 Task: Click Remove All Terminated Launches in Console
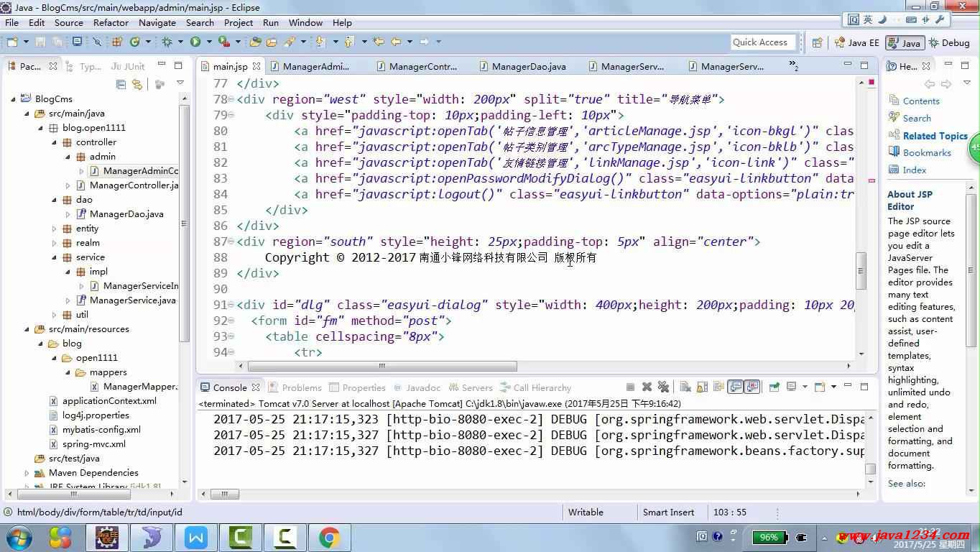(x=663, y=387)
